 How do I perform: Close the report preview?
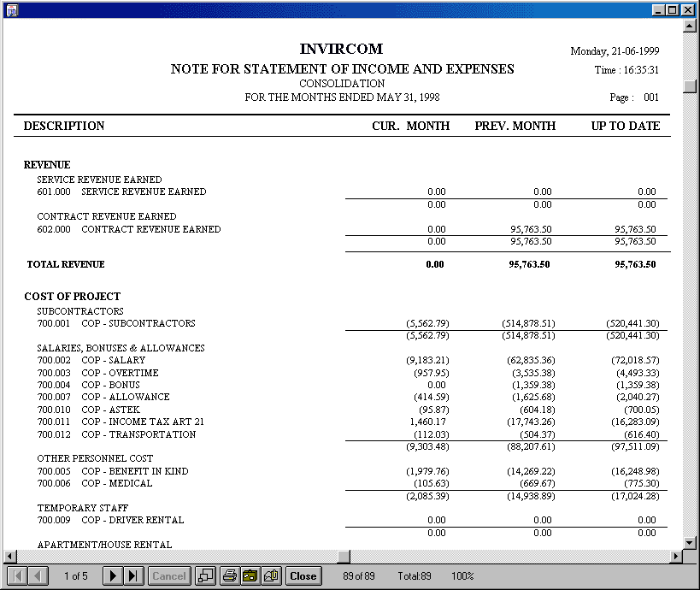pyautogui.click(x=303, y=575)
